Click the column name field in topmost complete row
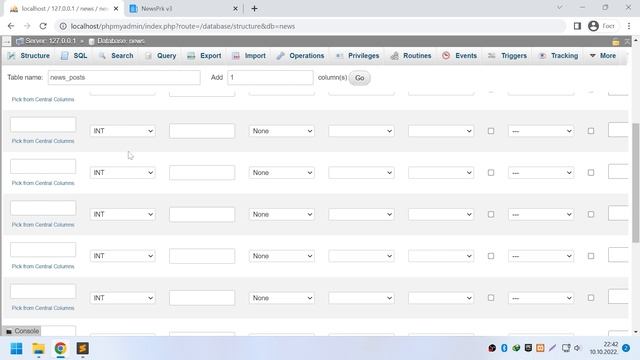The width and height of the screenshot is (640, 360). (x=43, y=124)
